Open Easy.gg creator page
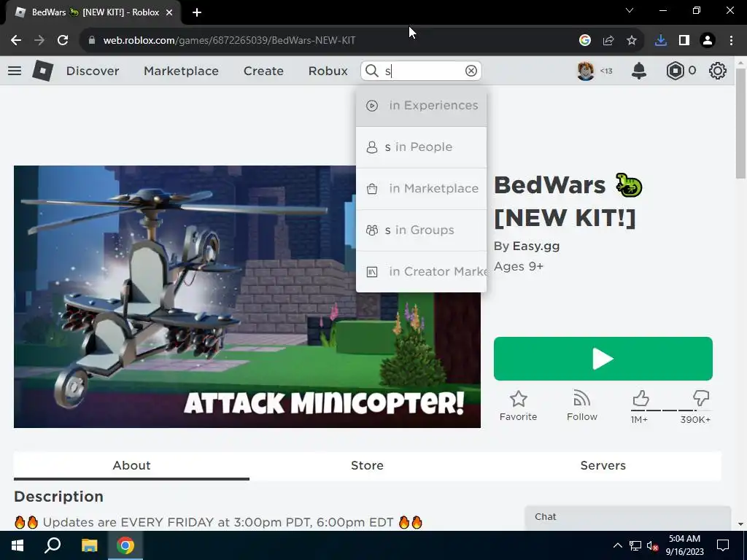This screenshot has width=747, height=560. point(536,246)
